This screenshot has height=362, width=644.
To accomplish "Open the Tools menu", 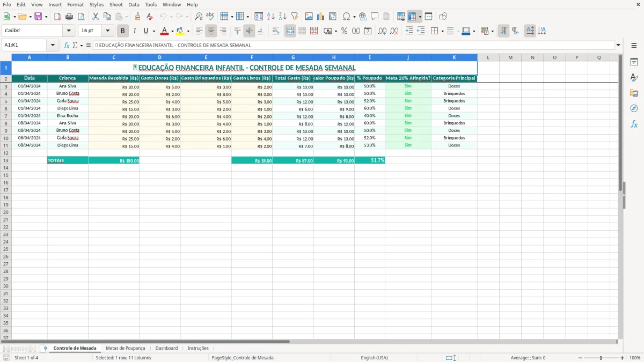I will (x=151, y=4).
